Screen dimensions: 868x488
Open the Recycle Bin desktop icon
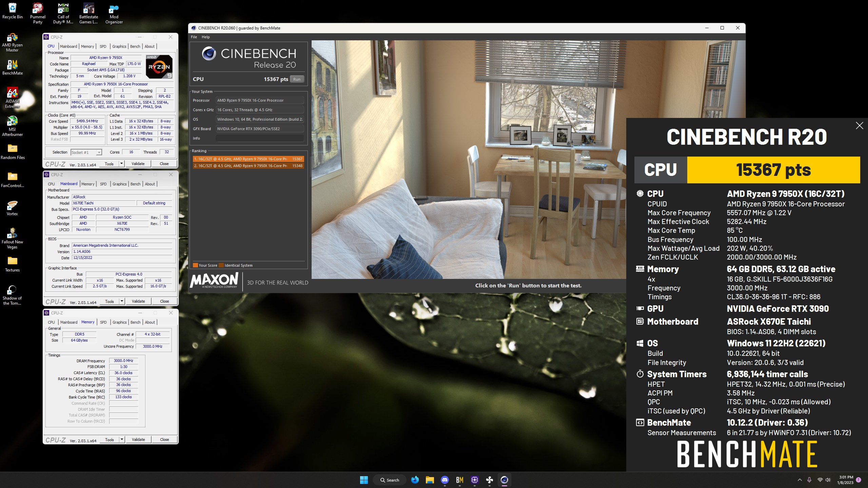tap(13, 11)
